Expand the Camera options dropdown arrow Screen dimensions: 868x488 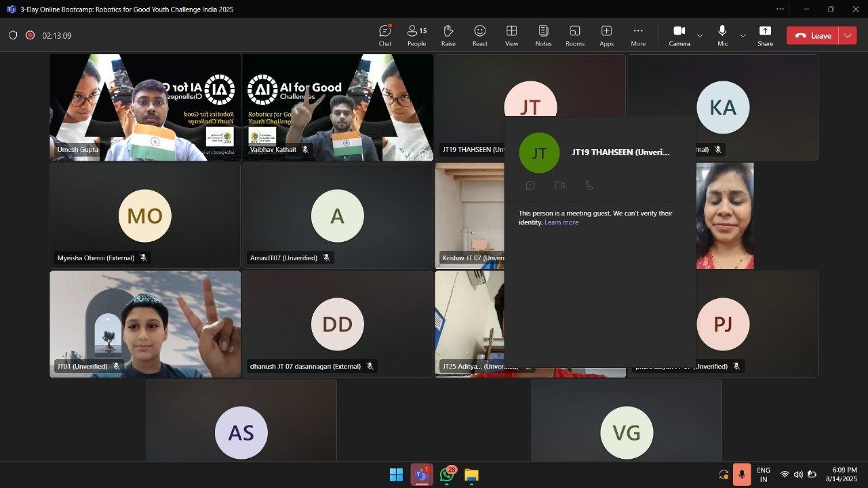point(700,35)
